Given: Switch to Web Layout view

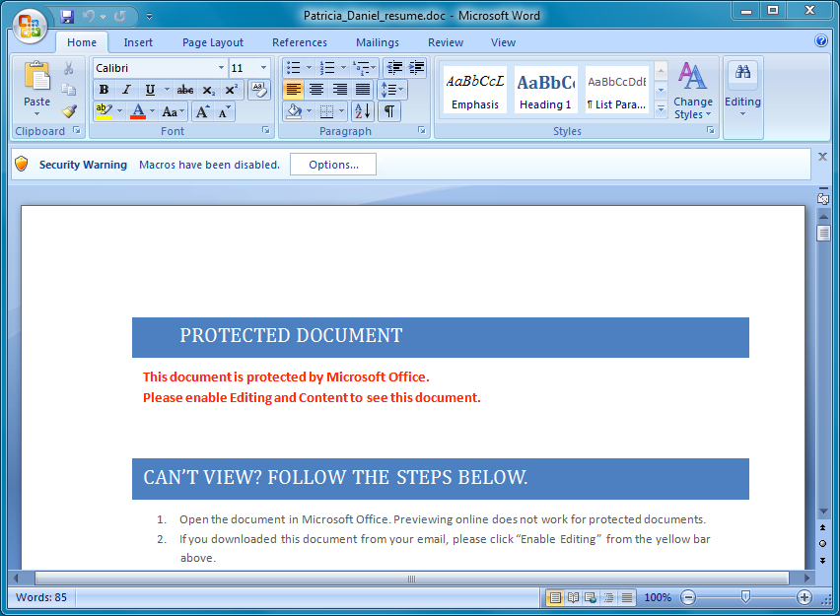Looking at the screenshot, I should 591,597.
